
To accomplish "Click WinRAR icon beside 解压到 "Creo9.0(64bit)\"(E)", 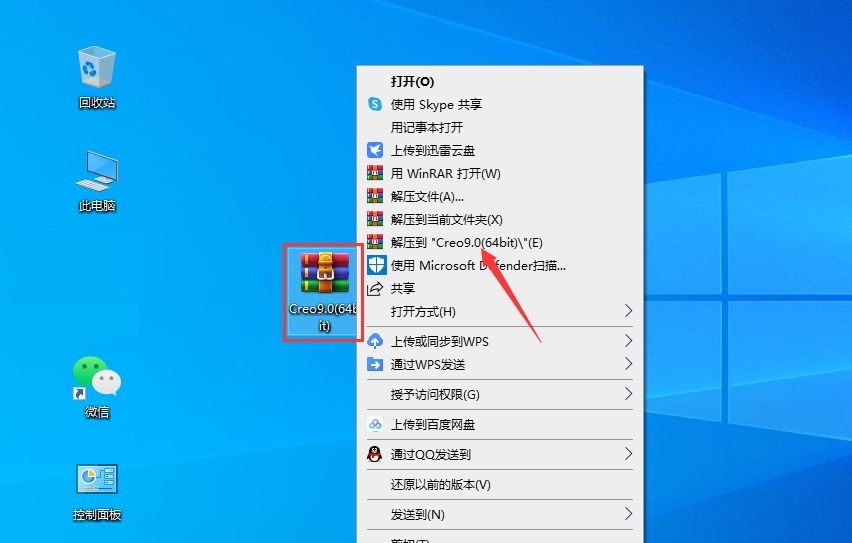I will coord(375,242).
